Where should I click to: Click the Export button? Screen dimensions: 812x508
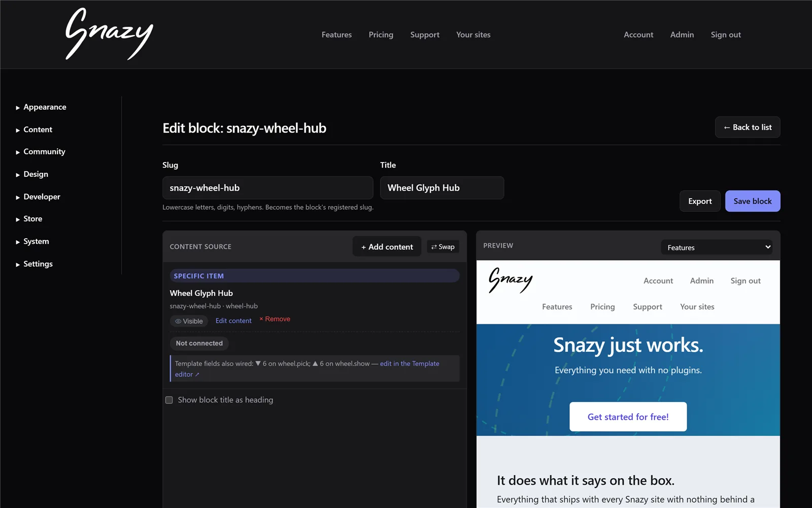700,201
